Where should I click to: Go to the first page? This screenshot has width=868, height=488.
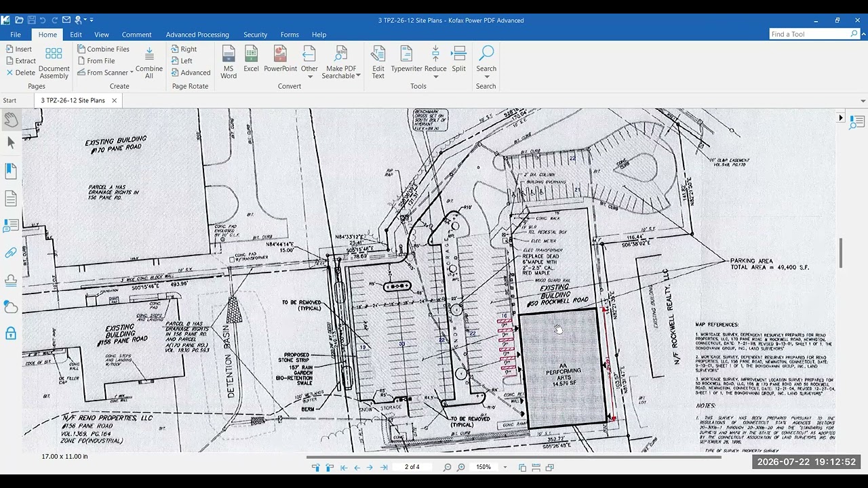click(x=344, y=467)
